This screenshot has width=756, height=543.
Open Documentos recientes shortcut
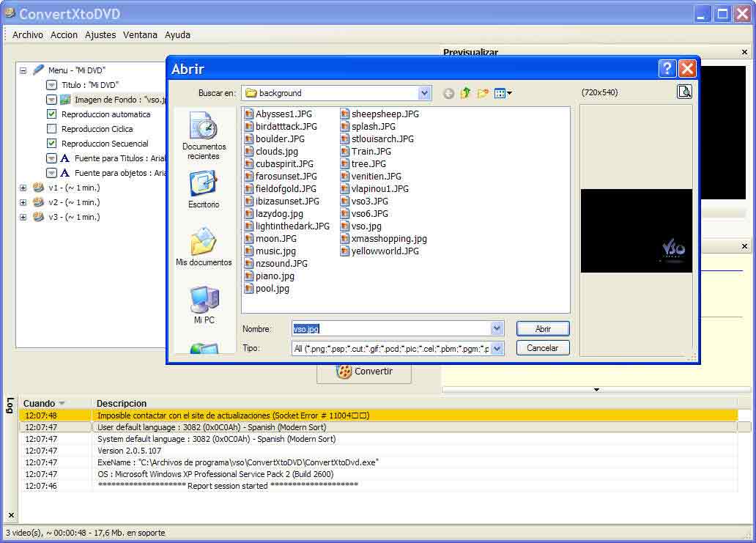204,136
